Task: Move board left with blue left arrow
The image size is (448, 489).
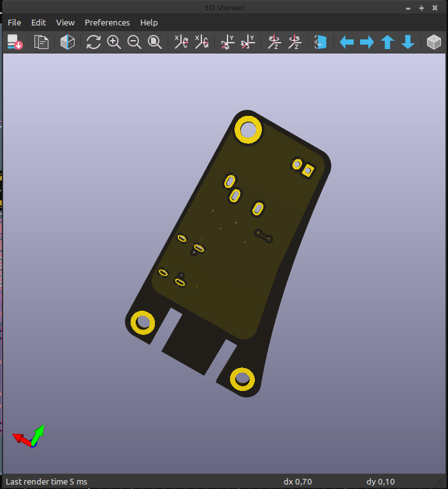Action: click(347, 42)
